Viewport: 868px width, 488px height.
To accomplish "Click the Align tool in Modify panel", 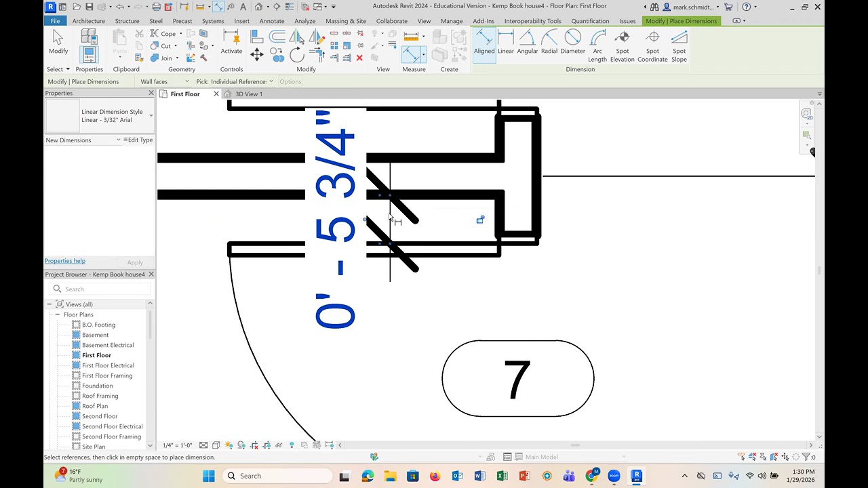I will pos(257,36).
